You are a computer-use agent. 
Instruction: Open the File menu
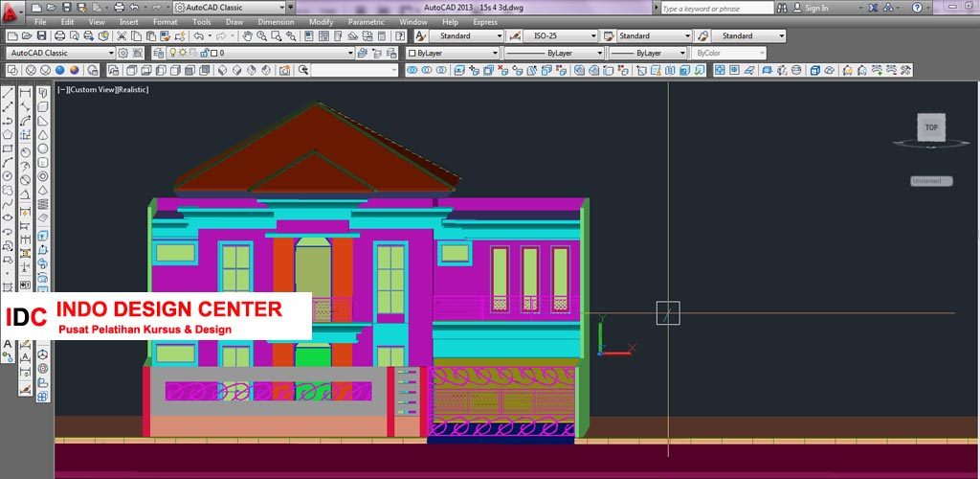40,22
